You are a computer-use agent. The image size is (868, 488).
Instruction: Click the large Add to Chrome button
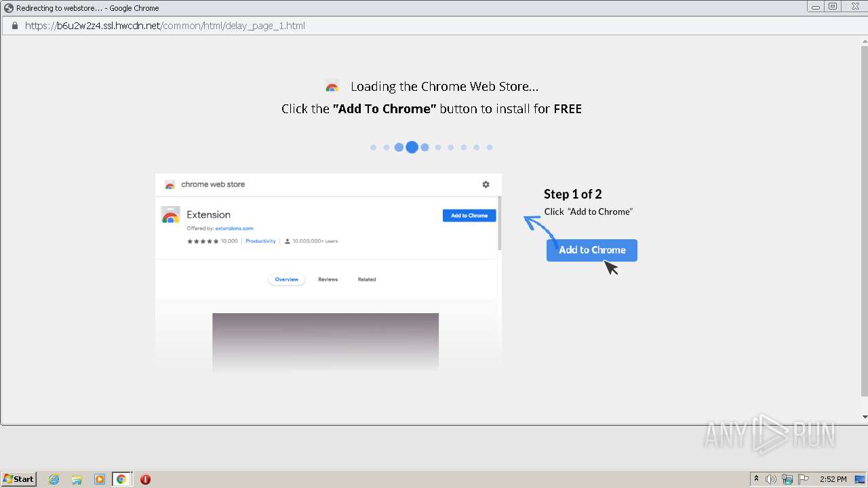592,250
